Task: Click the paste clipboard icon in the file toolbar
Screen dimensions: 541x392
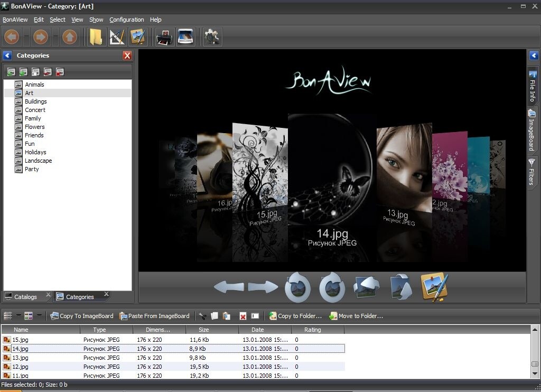Action: tap(227, 316)
